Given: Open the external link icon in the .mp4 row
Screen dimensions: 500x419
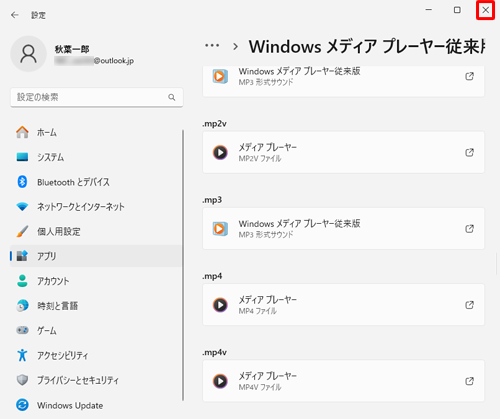Looking at the screenshot, I should [x=469, y=305].
